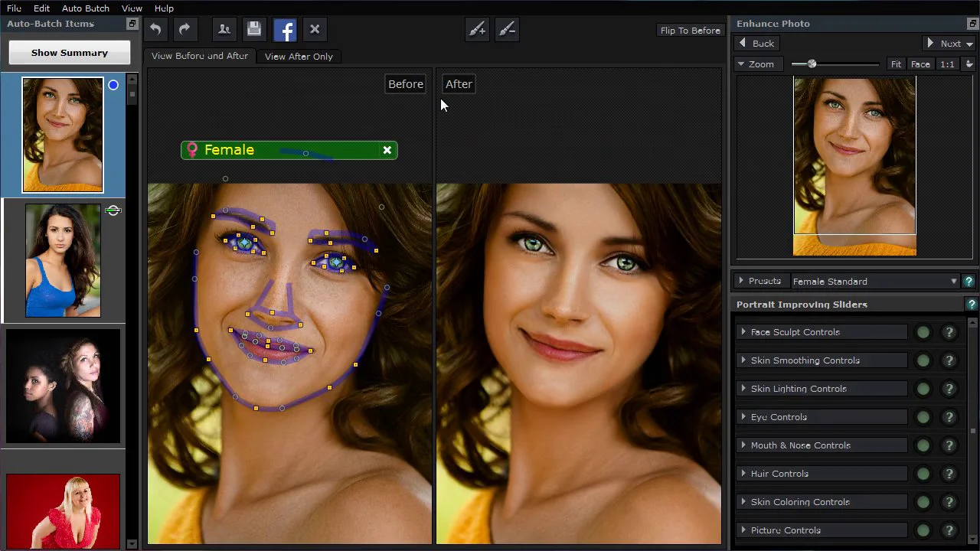Image resolution: width=980 pixels, height=551 pixels.
Task: Click circle status icon on first batch photo
Action: point(113,85)
